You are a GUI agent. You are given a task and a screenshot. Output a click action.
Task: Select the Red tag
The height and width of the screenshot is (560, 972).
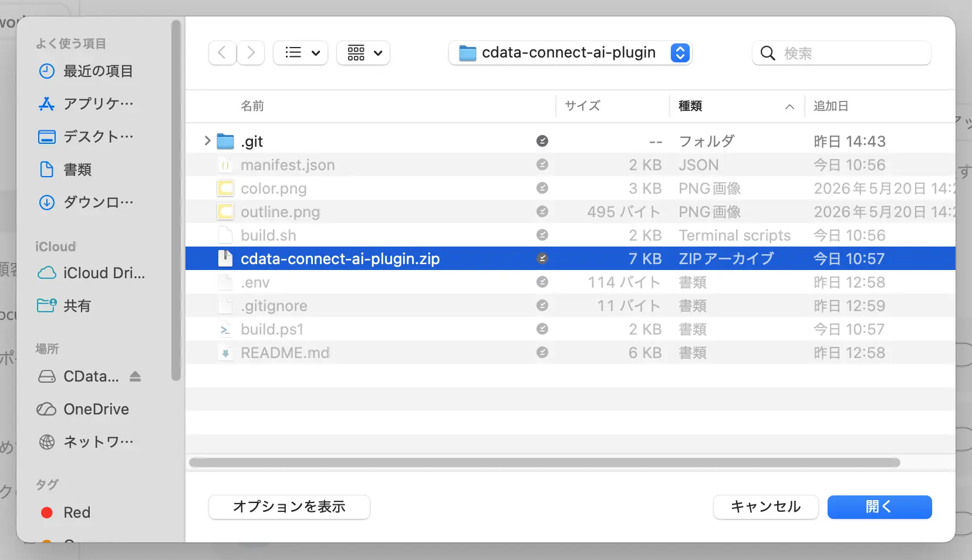point(77,512)
